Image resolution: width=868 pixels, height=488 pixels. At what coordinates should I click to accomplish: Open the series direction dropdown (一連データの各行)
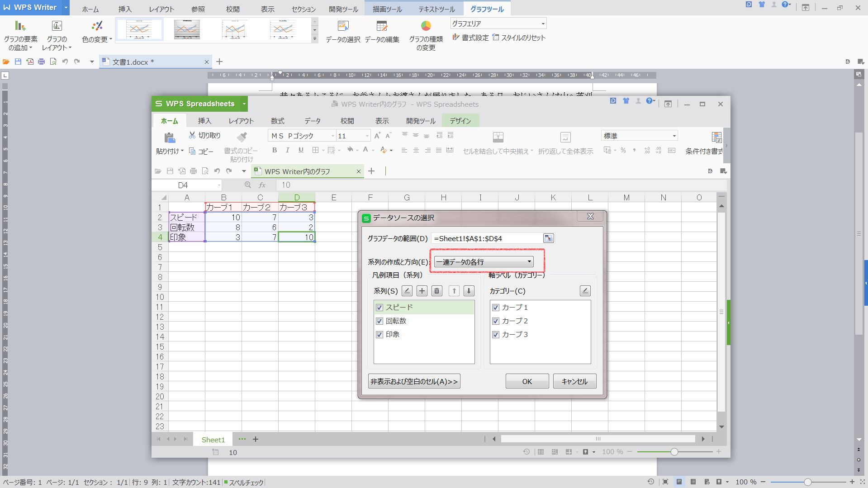pos(484,262)
